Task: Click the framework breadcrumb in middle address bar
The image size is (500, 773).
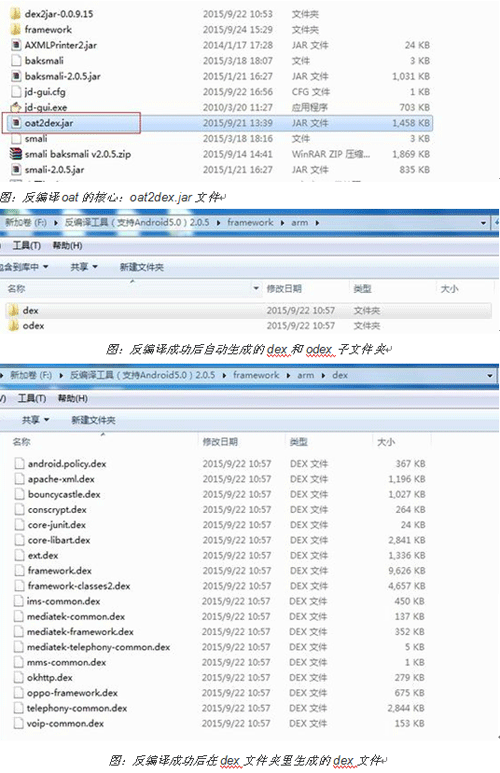Action: pos(250,222)
